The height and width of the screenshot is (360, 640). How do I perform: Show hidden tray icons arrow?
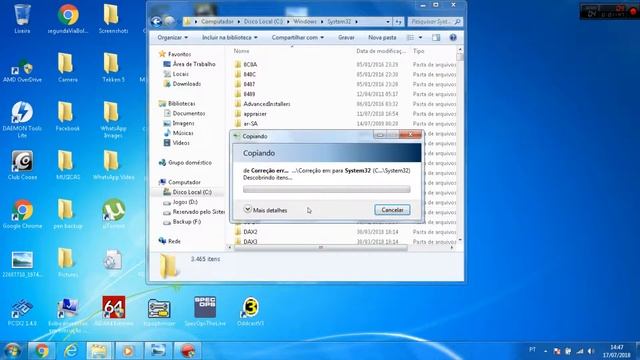click(x=545, y=351)
